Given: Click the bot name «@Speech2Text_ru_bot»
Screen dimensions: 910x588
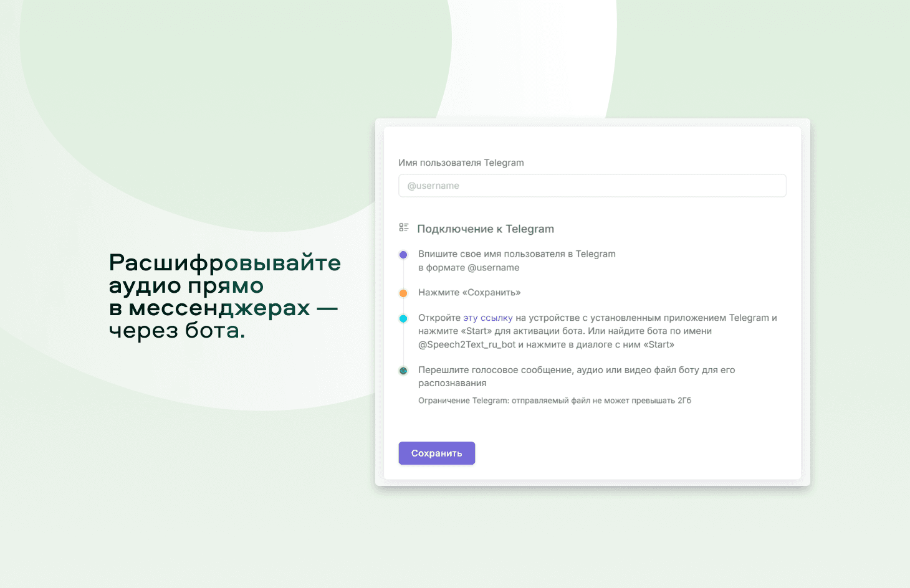Looking at the screenshot, I should coord(467,344).
